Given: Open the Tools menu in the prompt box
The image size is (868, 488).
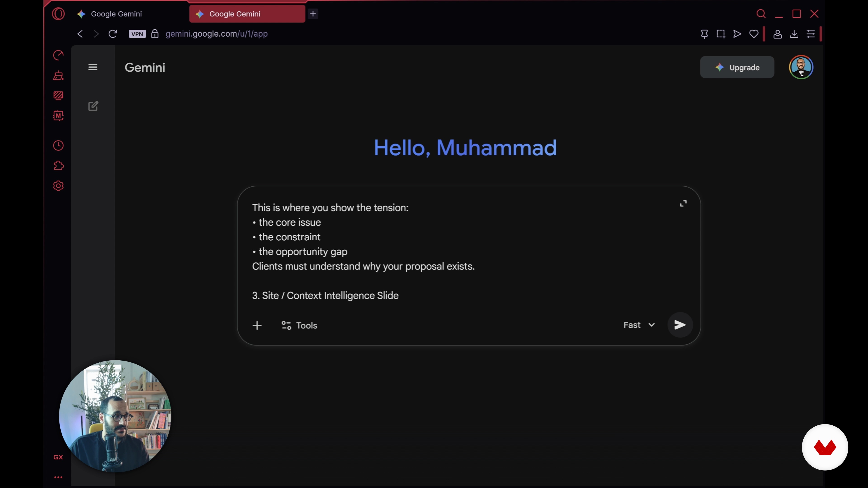Looking at the screenshot, I should (299, 325).
